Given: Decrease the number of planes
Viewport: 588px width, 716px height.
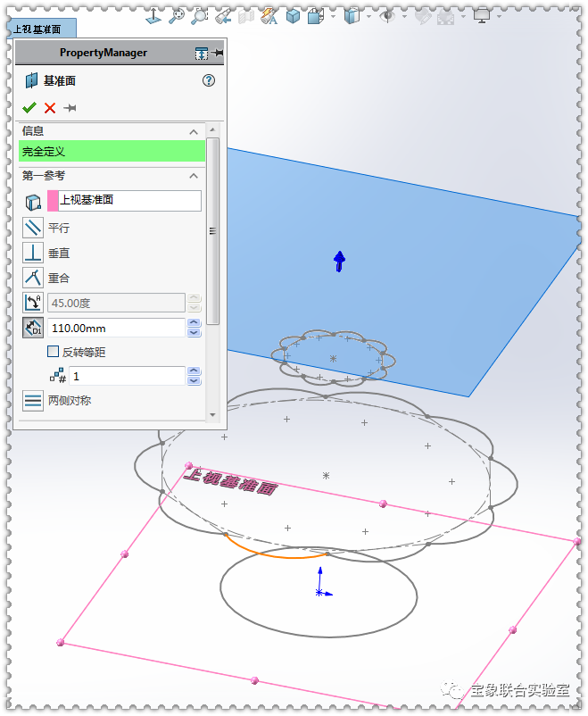Looking at the screenshot, I should [194, 381].
